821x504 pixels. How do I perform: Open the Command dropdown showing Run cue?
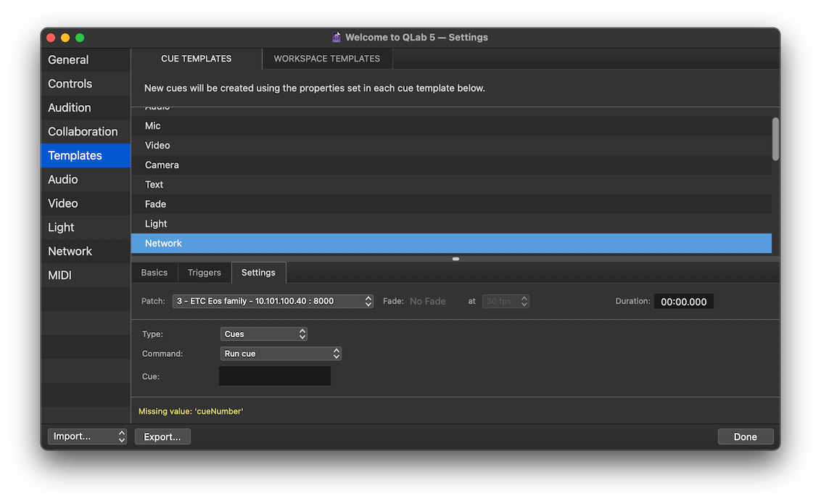[x=281, y=354]
